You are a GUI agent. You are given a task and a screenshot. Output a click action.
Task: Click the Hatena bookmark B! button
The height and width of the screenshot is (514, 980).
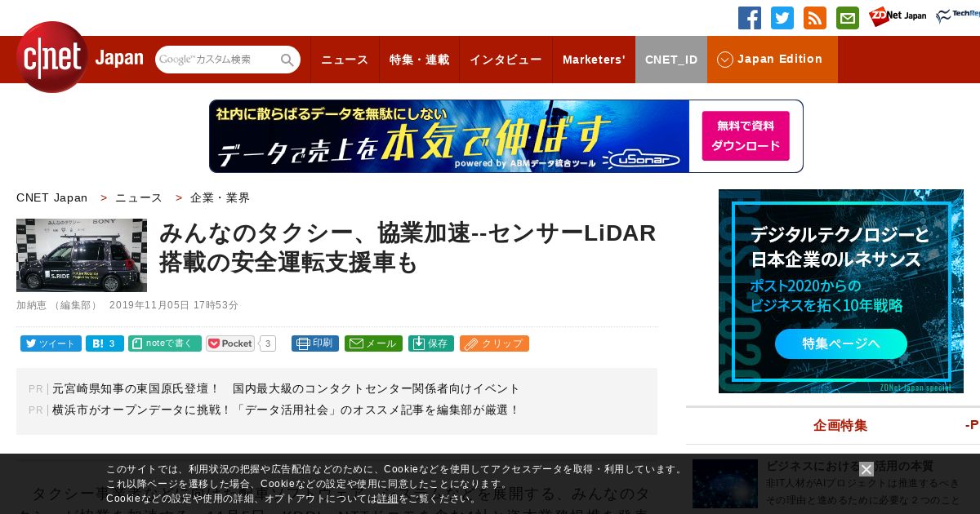click(x=105, y=343)
